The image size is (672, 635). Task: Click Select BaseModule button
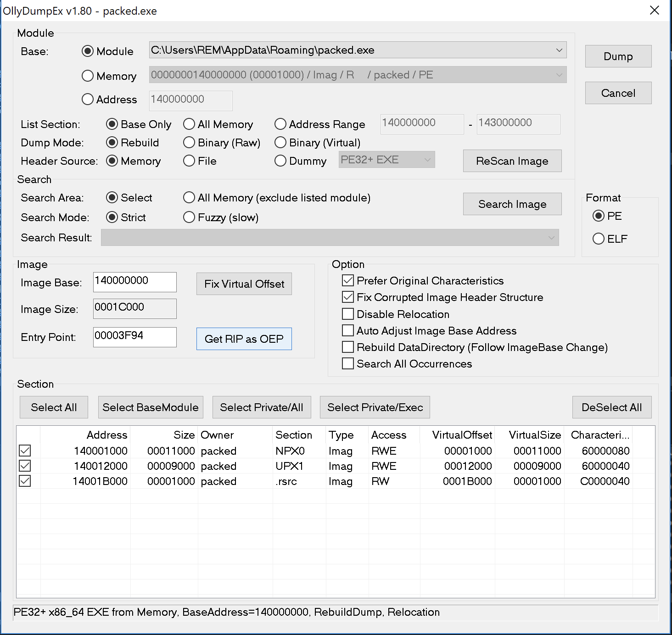[x=151, y=407]
